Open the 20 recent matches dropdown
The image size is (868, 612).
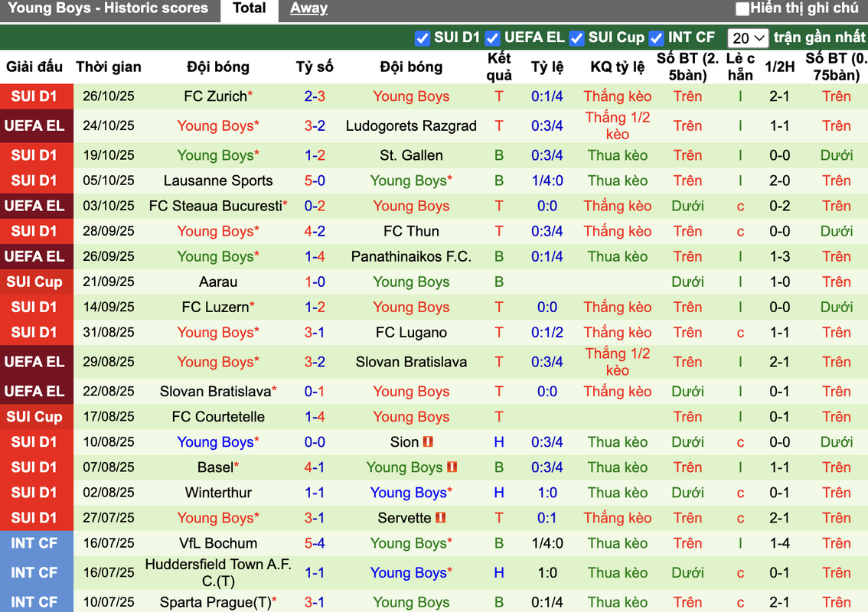point(747,38)
